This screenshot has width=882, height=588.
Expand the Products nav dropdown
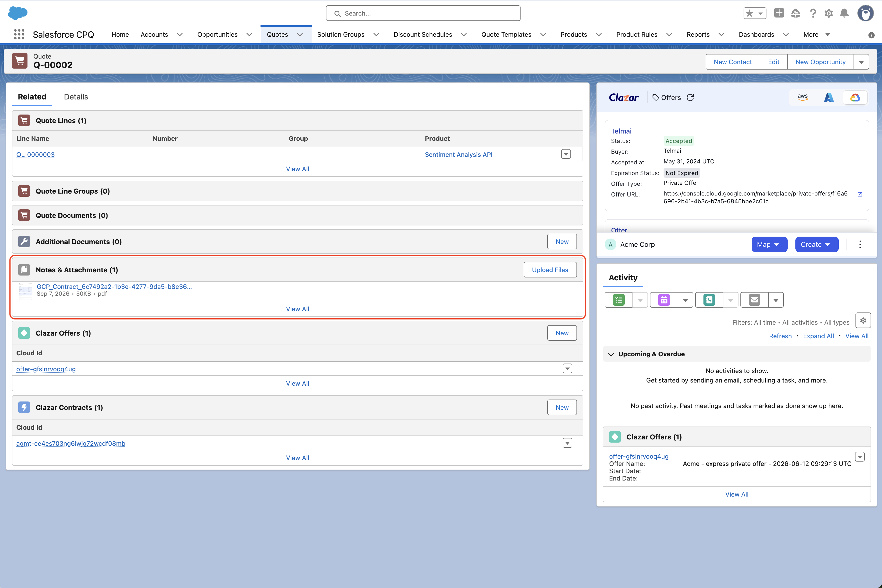[599, 35]
